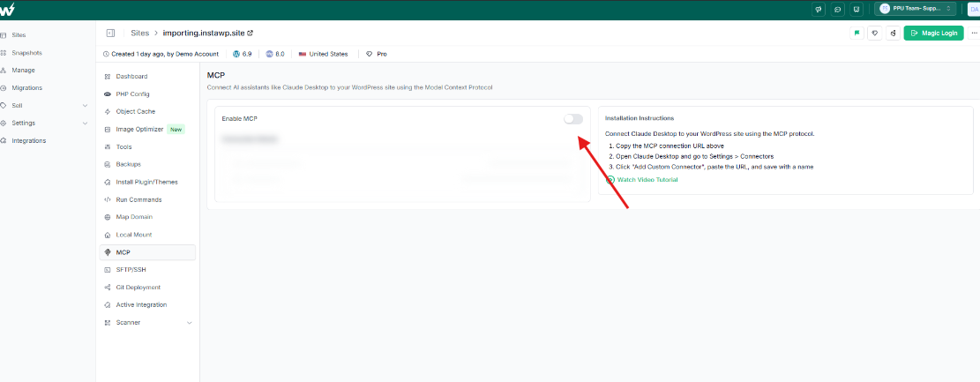Click the PHP version 8.0 badge

[x=275, y=54]
